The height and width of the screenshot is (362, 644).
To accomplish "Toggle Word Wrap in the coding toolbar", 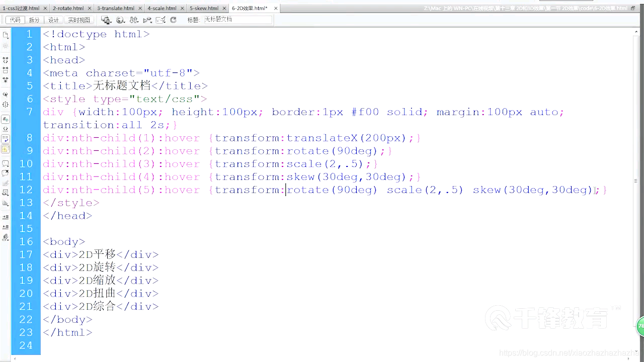I will (x=6, y=139).
